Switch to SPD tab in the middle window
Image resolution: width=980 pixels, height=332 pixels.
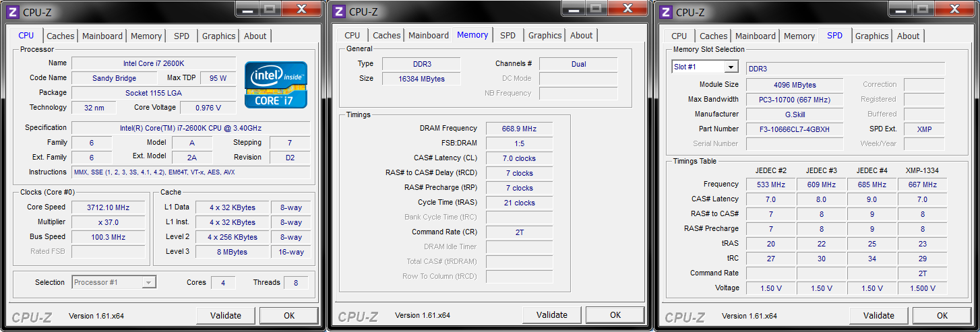[508, 36]
